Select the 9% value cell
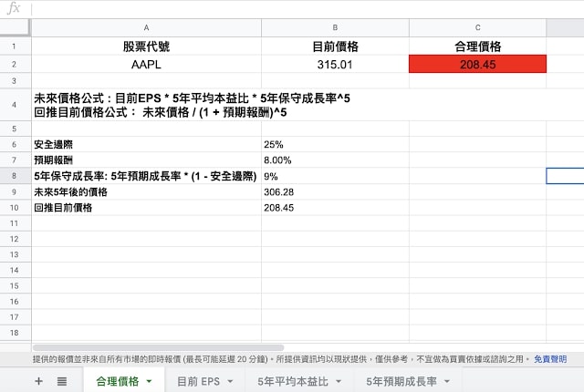Screen dimensions: 584x392 tap(335, 176)
